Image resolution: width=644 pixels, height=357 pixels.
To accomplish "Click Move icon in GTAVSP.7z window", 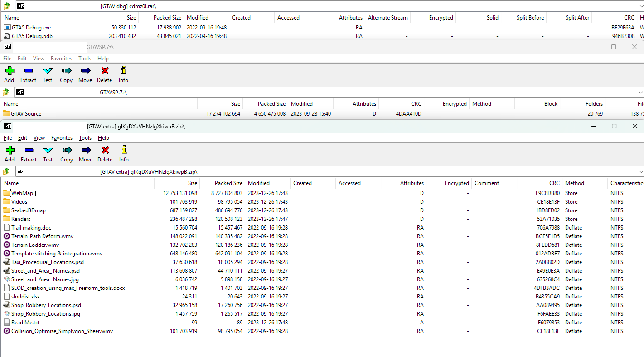I will click(85, 71).
